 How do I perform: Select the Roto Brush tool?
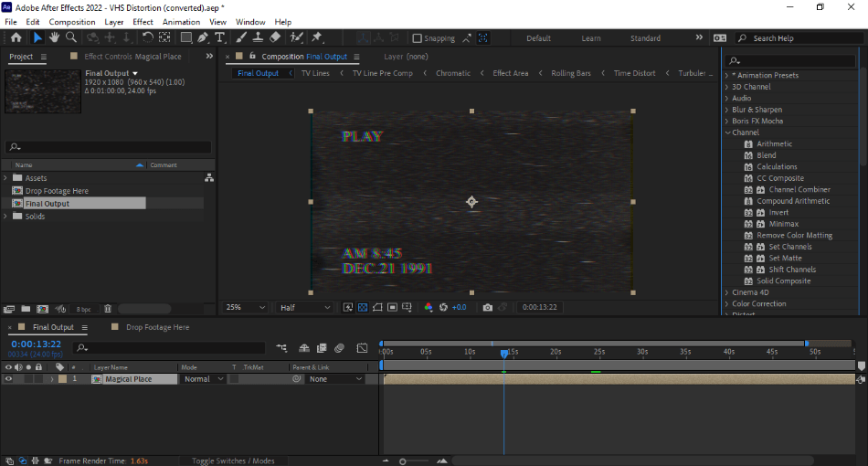point(297,37)
